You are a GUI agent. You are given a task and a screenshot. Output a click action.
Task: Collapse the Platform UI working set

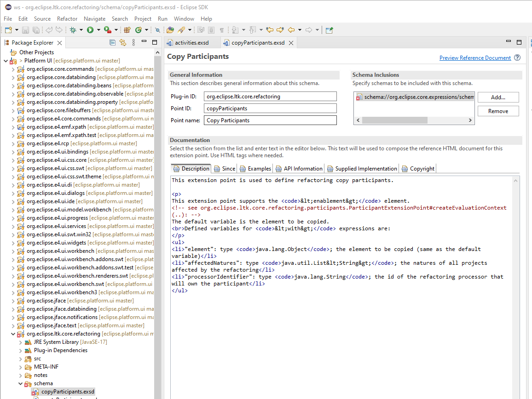pos(6,61)
